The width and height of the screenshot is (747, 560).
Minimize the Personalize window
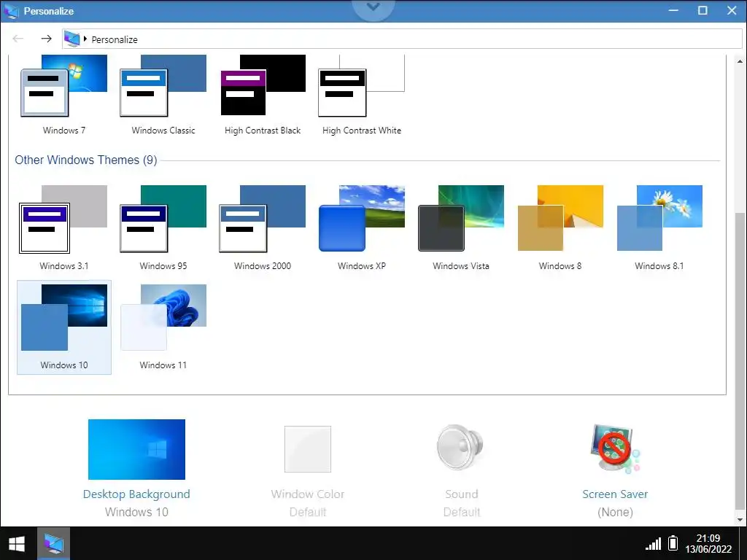click(x=673, y=10)
